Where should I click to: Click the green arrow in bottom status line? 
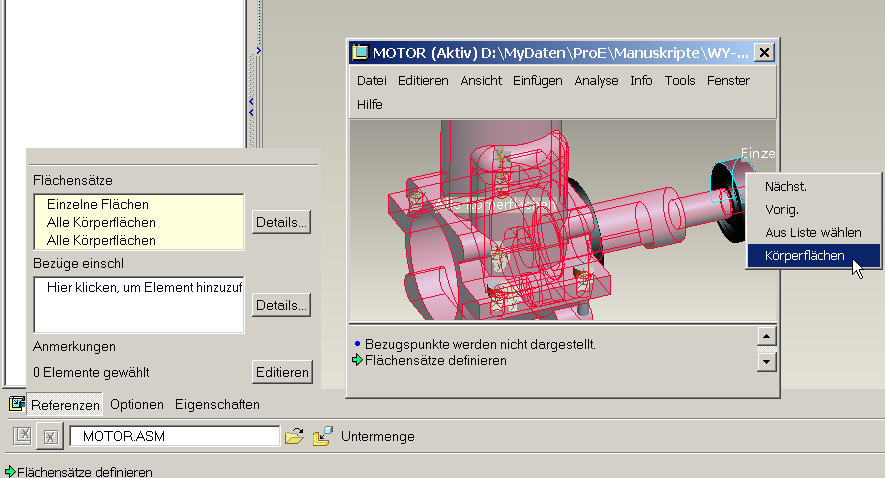[x=10, y=471]
